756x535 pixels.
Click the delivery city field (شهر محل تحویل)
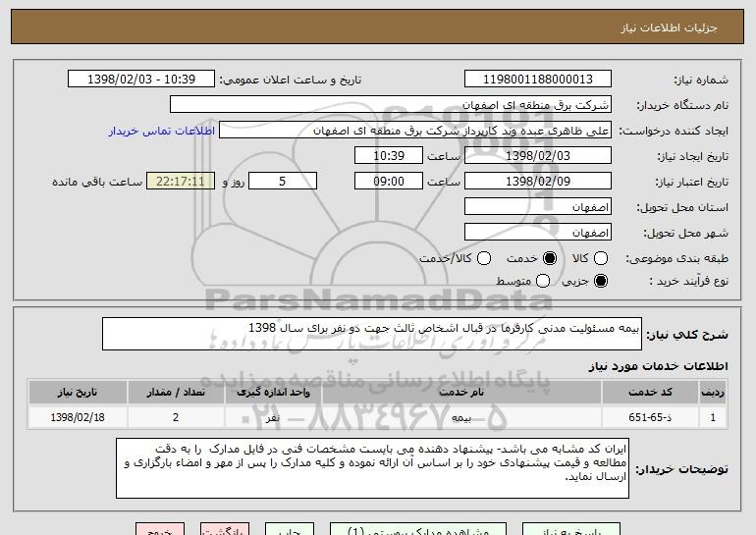click(x=538, y=233)
